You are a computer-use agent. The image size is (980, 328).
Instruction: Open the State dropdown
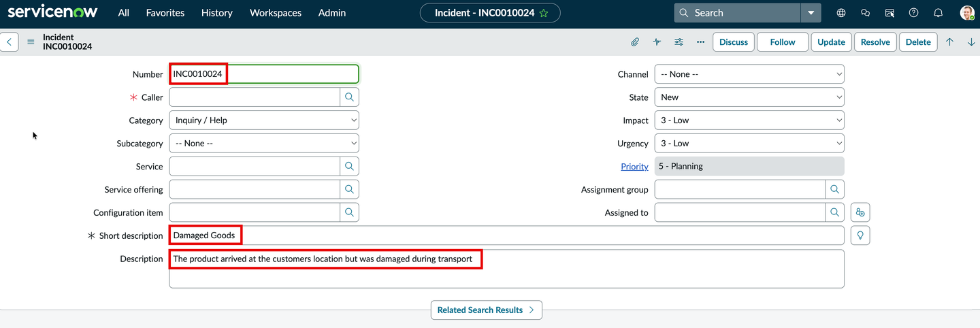pyautogui.click(x=749, y=97)
